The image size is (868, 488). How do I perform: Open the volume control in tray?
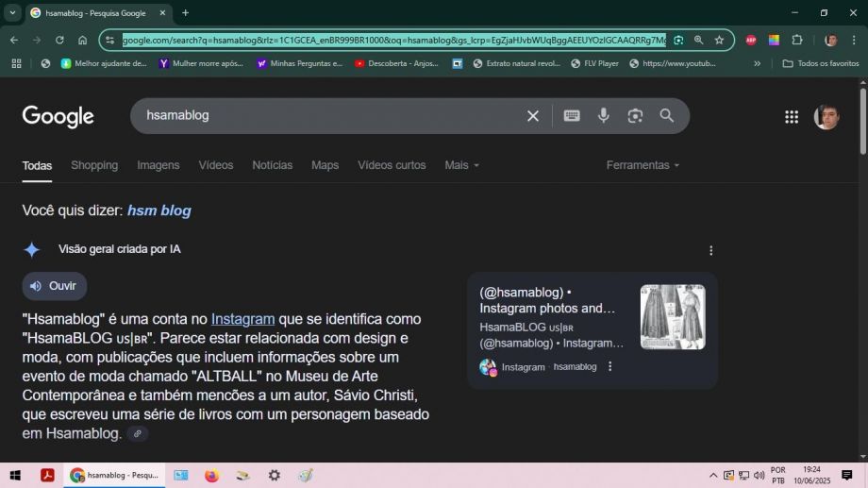759,476
